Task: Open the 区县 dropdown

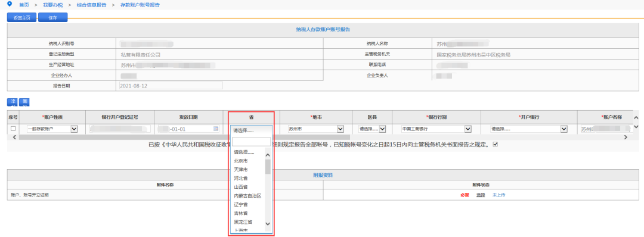Action: (373, 129)
